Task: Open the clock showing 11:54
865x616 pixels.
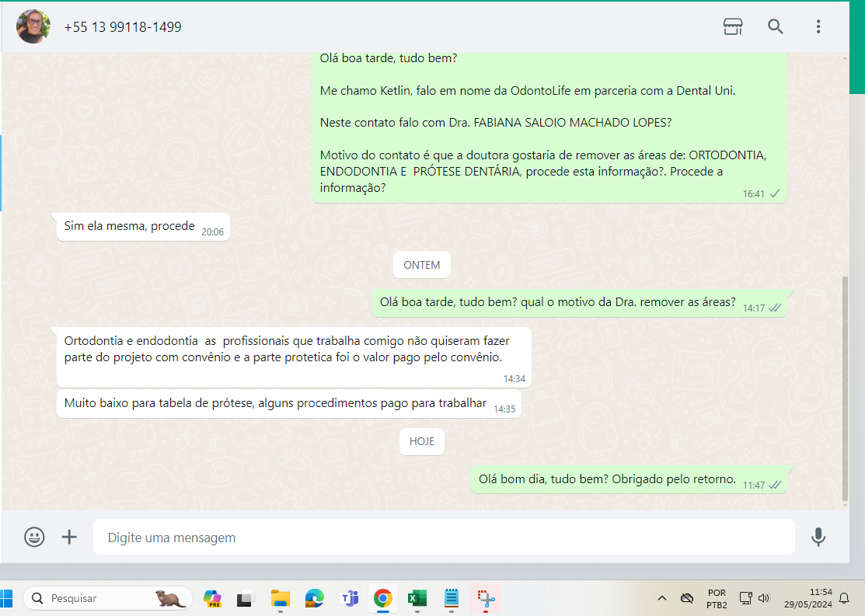Action: (x=808, y=598)
